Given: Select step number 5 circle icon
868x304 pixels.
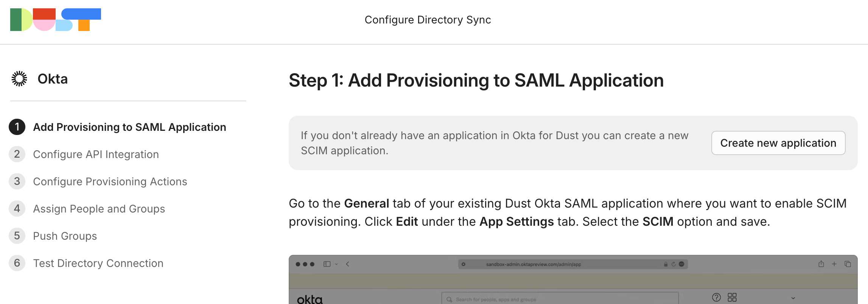Looking at the screenshot, I should [17, 236].
